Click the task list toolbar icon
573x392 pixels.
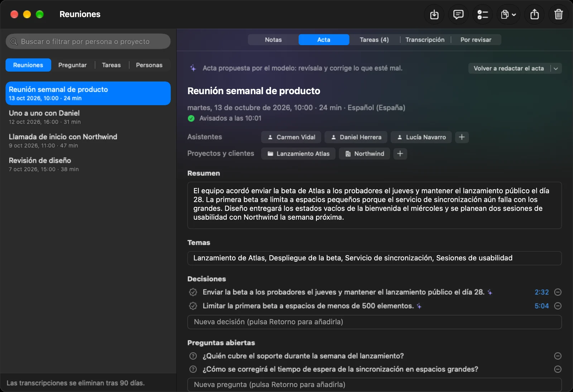pos(483,14)
